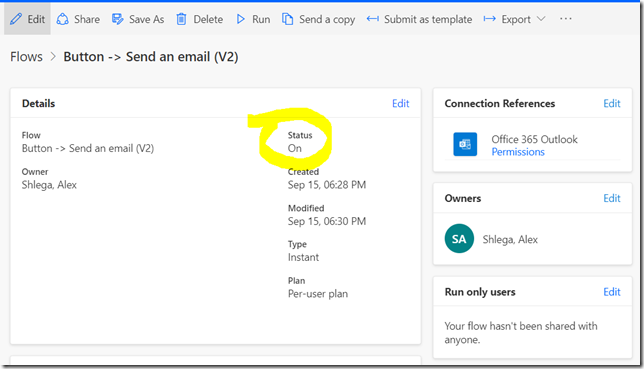Viewport: 644px width, 369px height.
Task: Go back to Flows breadcrumb
Action: 26,57
